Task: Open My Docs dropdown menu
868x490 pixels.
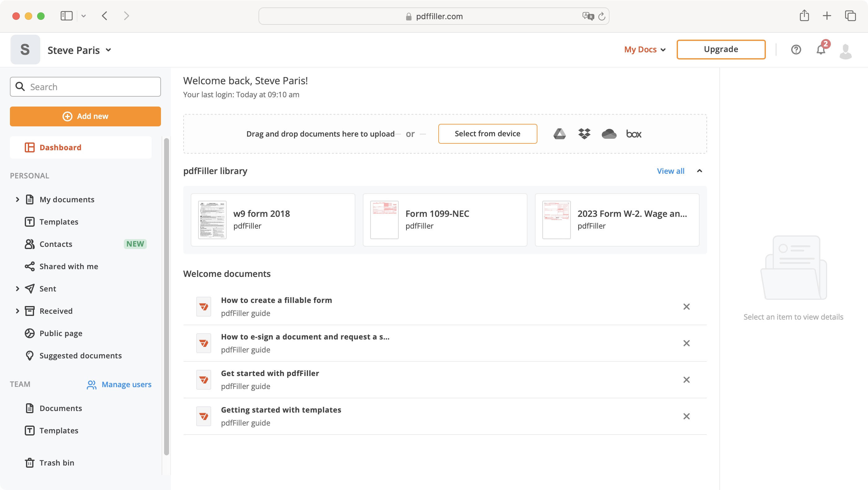Action: pos(644,50)
